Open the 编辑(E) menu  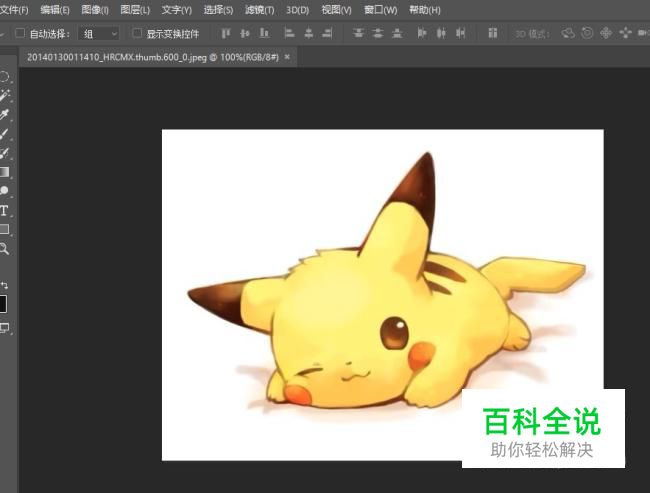(x=55, y=10)
